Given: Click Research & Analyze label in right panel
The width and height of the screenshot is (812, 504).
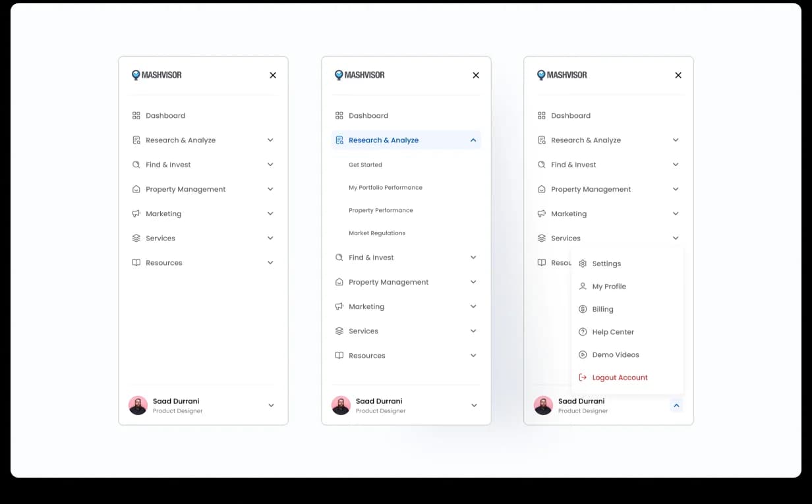Looking at the screenshot, I should coord(586,140).
